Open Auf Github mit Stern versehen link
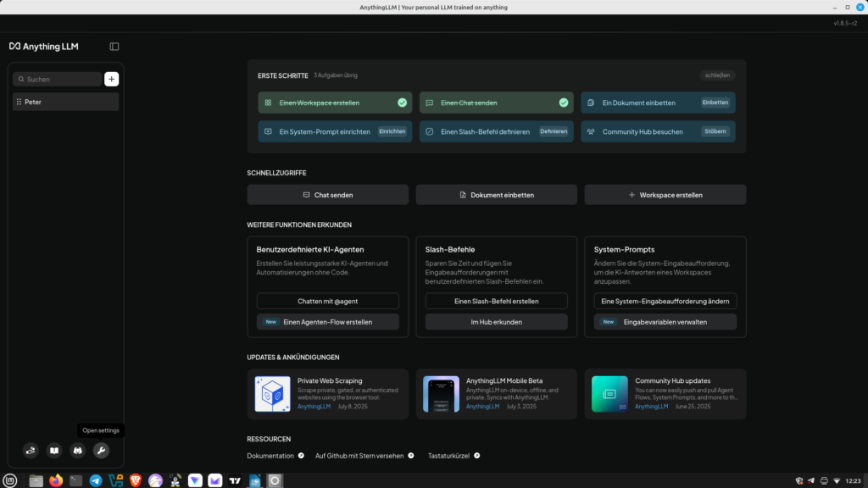 tap(359, 456)
